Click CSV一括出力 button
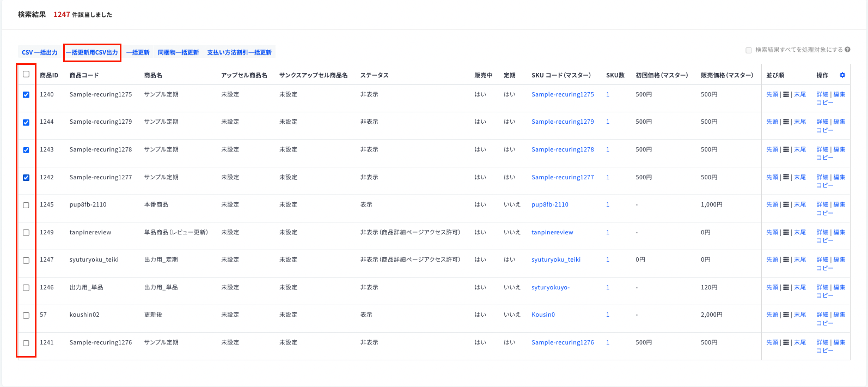Viewport: 868px width, 387px height. tap(40, 52)
